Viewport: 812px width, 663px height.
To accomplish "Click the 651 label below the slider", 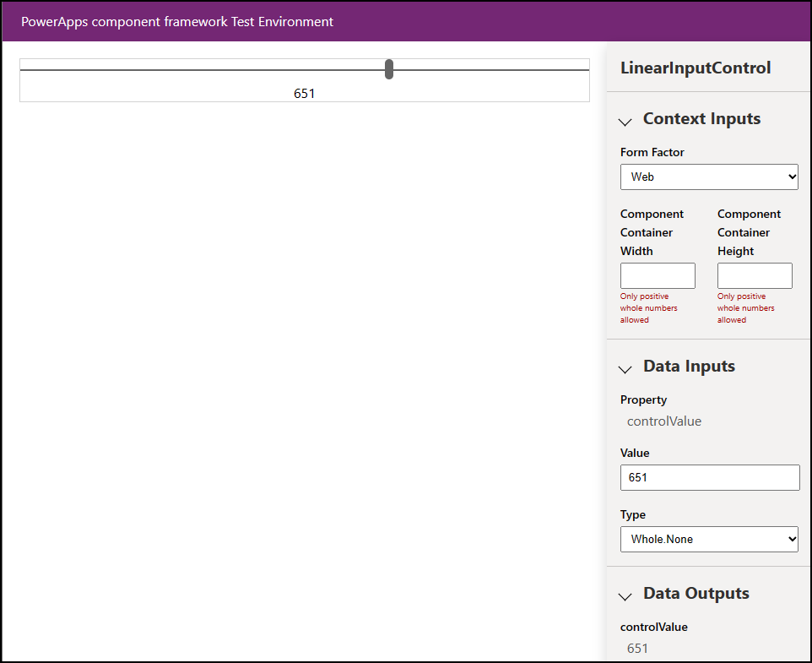I will tap(304, 94).
